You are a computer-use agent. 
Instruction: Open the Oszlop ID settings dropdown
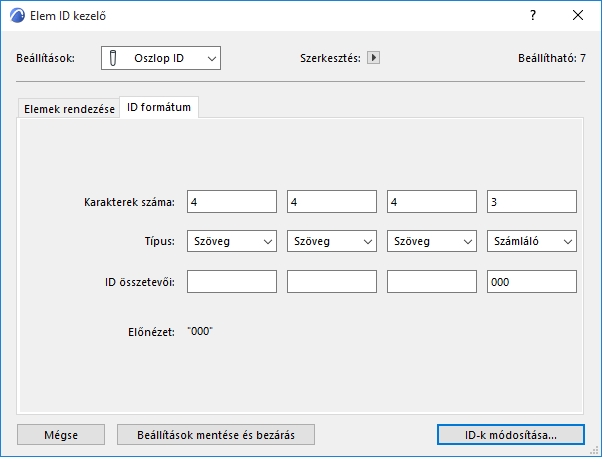(161, 58)
